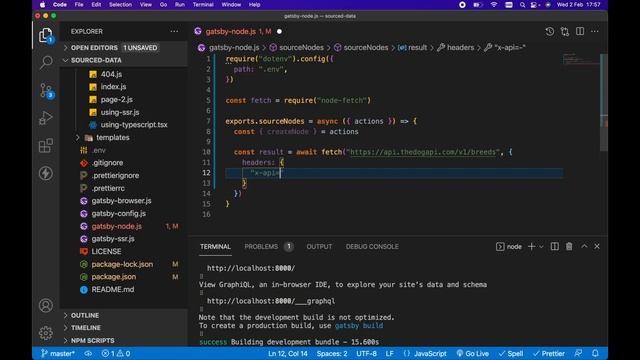
Task: Split the terminal panel
Action: [x=554, y=247]
